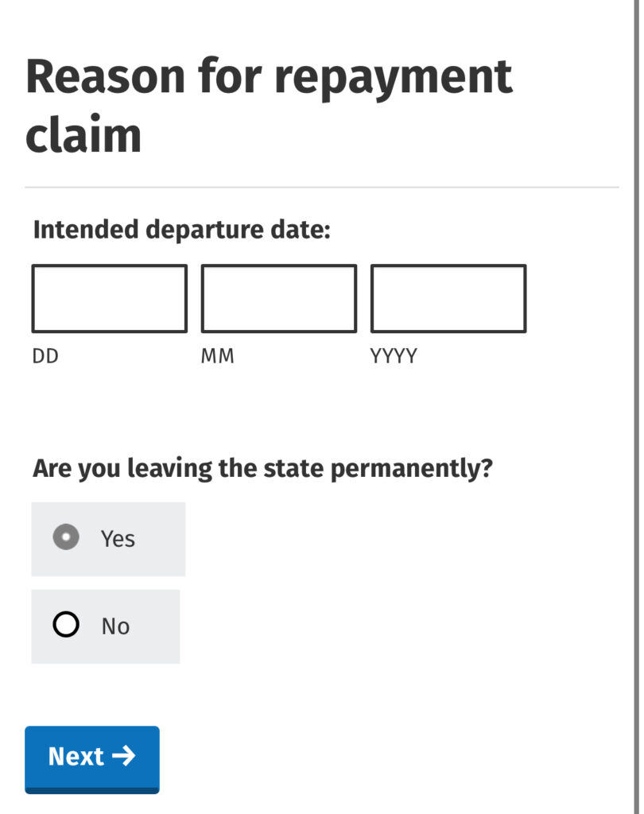Click the word Next on blue button
This screenshot has width=644, height=814.
point(76,757)
